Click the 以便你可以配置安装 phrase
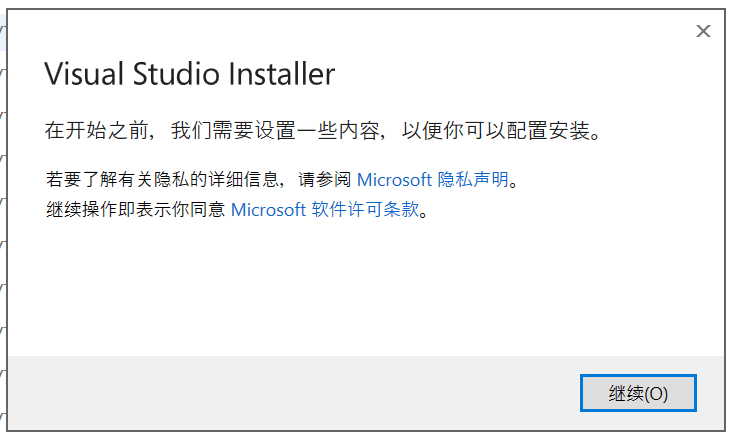The height and width of the screenshot is (434, 729). tap(497, 131)
